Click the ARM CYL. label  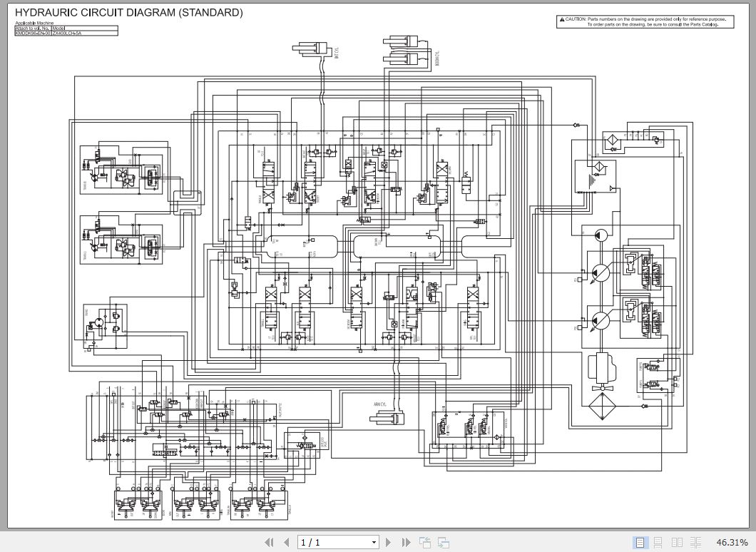(380, 405)
